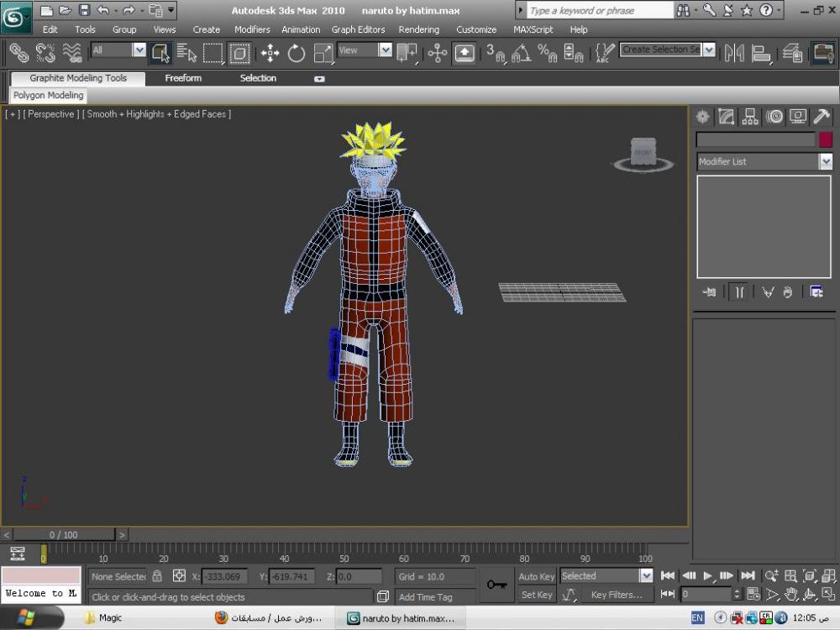Click the keyword search field

coord(600,10)
